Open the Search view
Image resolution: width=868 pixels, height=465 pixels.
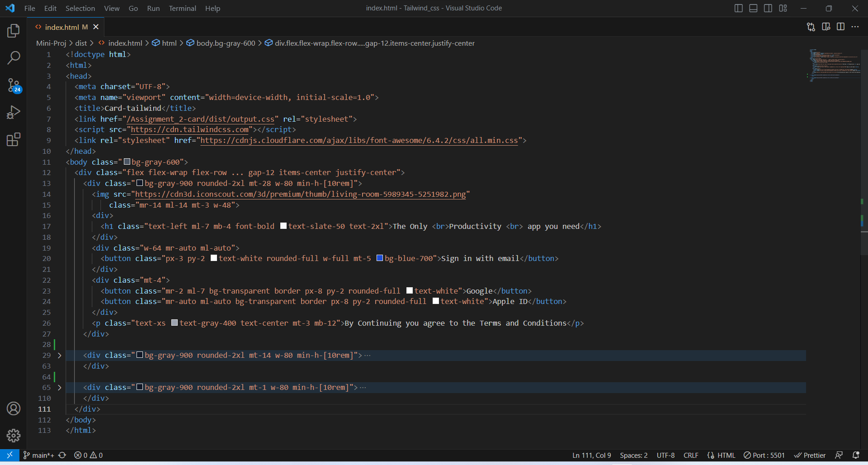click(x=13, y=58)
